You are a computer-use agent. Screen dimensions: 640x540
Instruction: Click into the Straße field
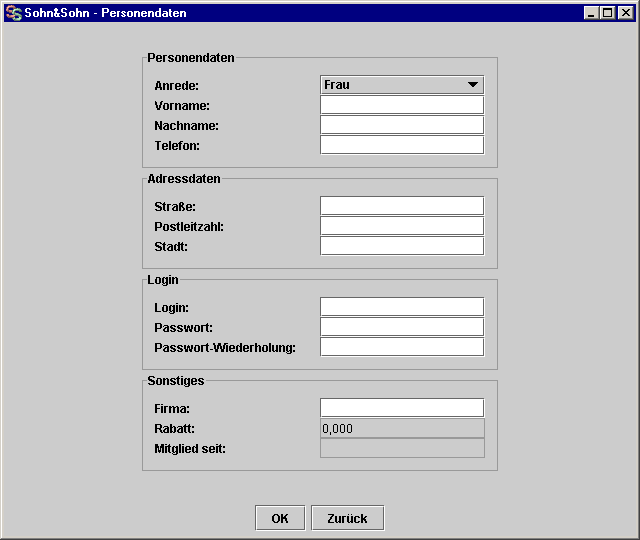[402, 206]
